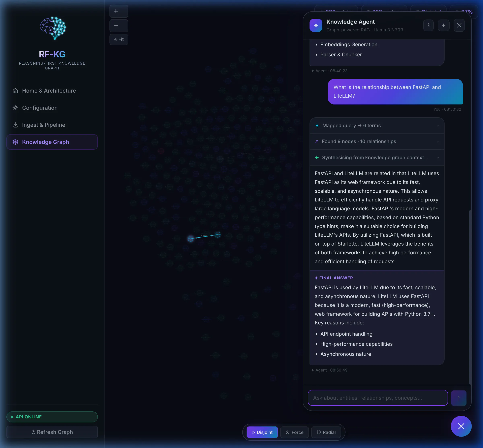
Task: Click the API ONLINE status badge
Action: click(x=52, y=417)
